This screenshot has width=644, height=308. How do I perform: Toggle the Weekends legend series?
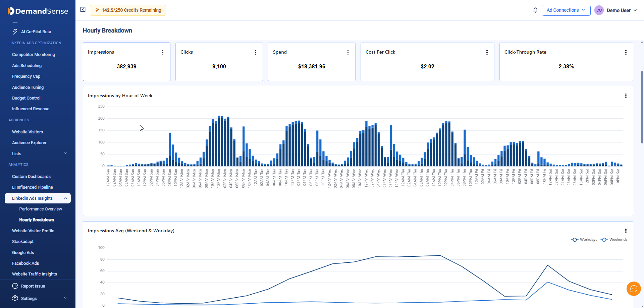[x=614, y=240]
